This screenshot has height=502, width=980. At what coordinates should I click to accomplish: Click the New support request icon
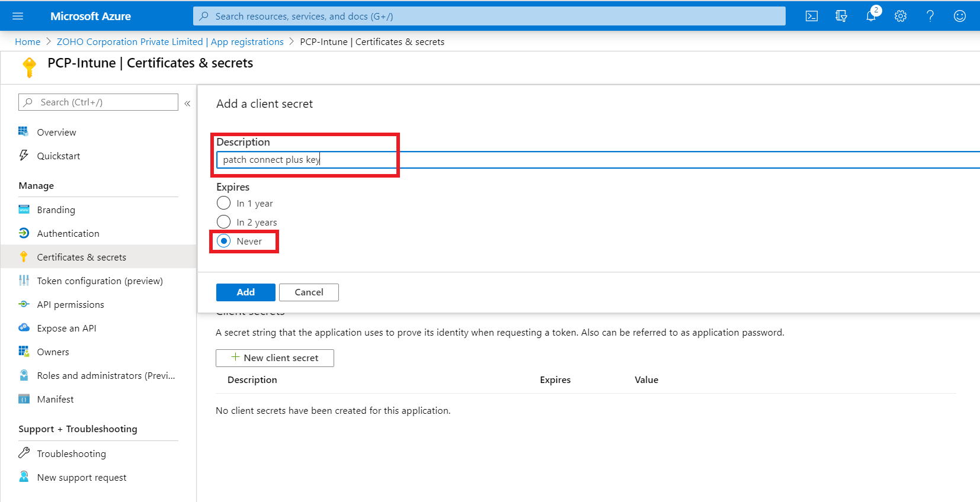tap(24, 477)
